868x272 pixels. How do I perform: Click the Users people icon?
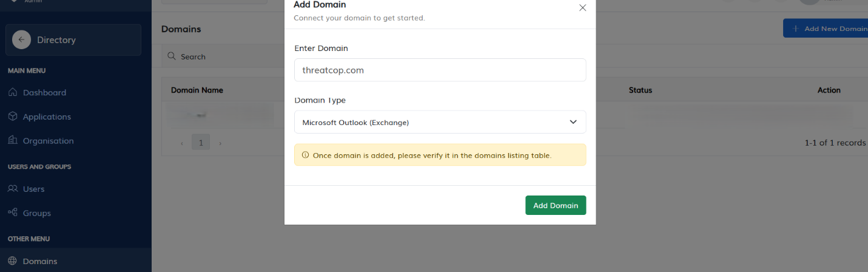point(13,189)
